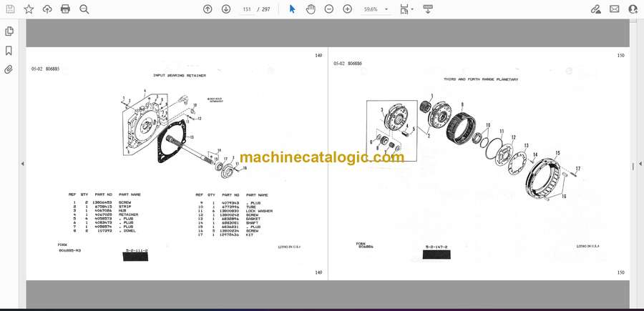Print the document
Screen dimensions: 644x311
pos(65,9)
